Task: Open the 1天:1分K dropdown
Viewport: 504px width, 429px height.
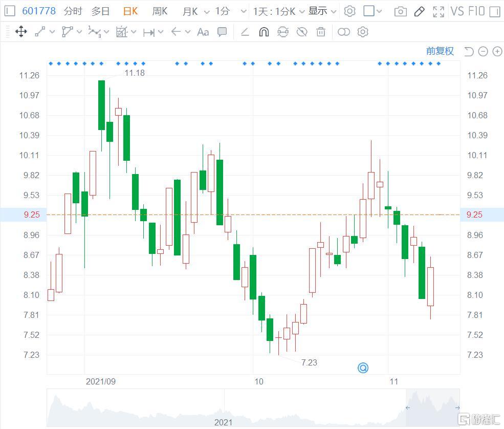Action: tap(278, 12)
